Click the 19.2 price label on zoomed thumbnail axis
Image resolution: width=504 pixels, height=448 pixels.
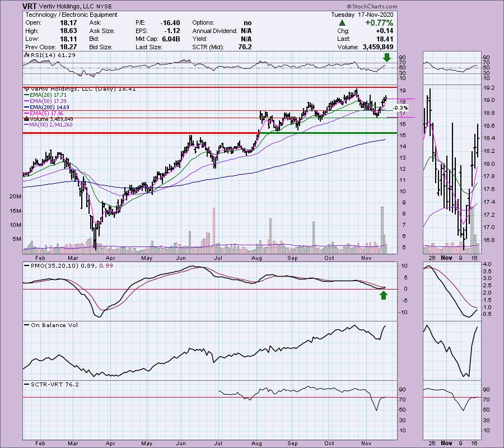pyautogui.click(x=488, y=88)
